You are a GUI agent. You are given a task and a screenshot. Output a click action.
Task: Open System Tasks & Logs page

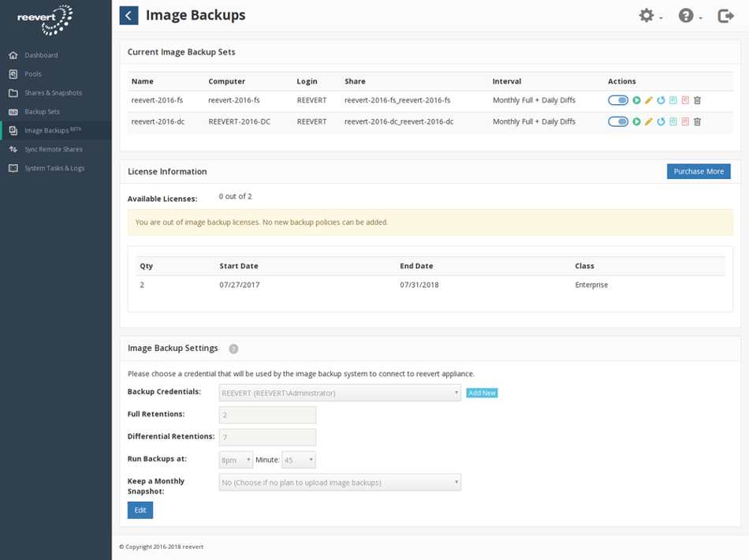tap(54, 168)
